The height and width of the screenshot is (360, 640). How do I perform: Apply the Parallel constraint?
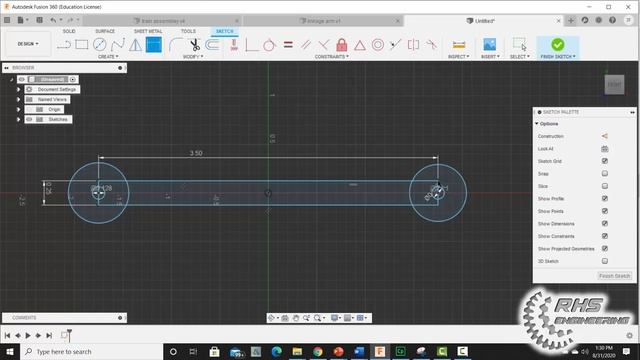click(306, 44)
